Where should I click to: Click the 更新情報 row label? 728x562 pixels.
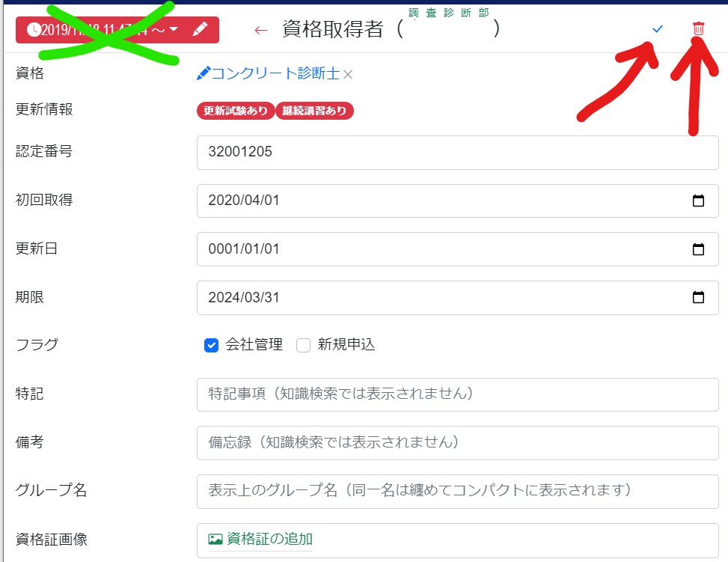click(x=44, y=109)
